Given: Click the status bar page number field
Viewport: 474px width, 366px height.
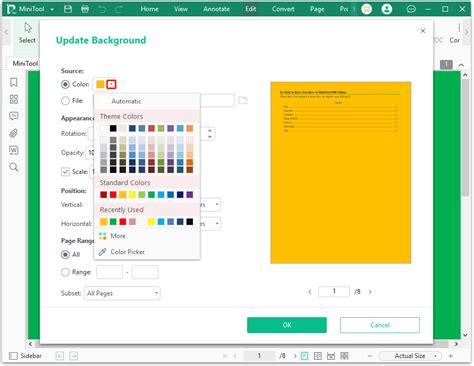Looking at the screenshot, I should tap(259, 356).
